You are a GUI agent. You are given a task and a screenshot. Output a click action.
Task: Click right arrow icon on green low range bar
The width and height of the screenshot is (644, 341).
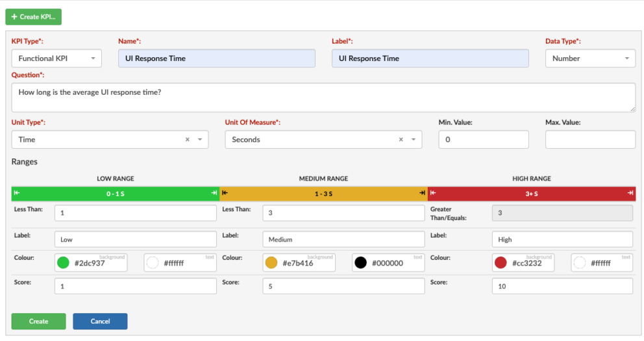(214, 193)
